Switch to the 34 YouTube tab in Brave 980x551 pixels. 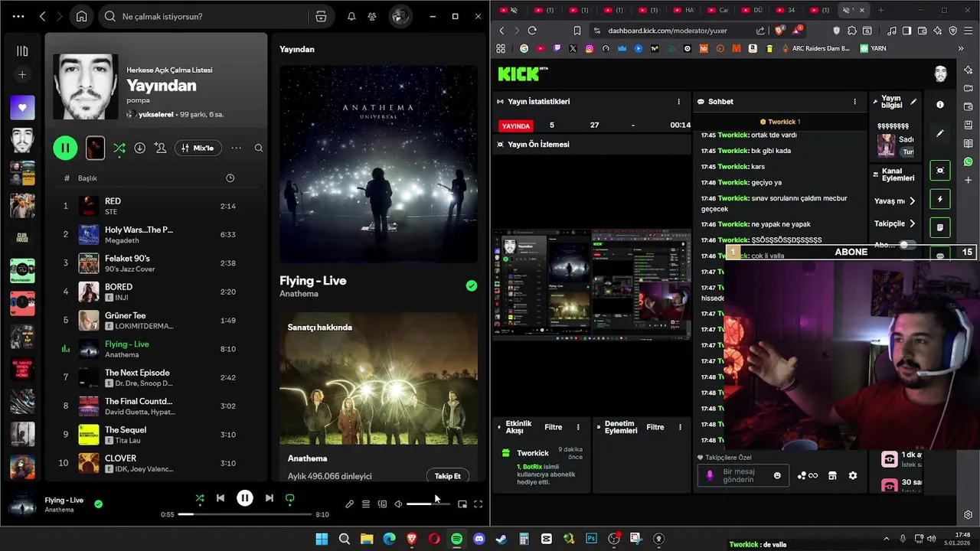tap(786, 10)
